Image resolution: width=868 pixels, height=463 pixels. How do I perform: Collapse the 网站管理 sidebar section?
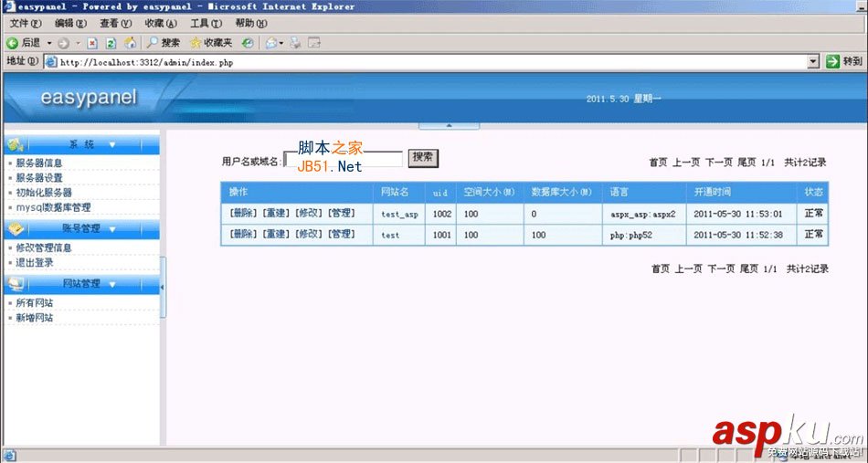pos(81,284)
